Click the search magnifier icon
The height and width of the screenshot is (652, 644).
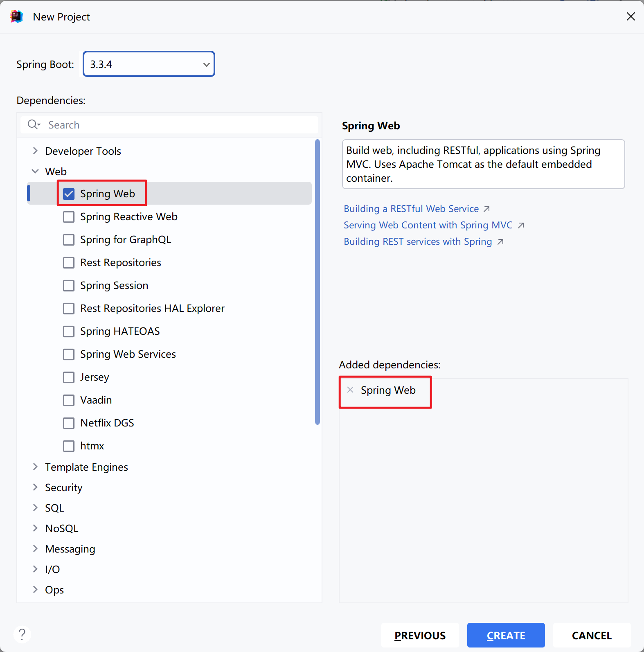point(34,124)
